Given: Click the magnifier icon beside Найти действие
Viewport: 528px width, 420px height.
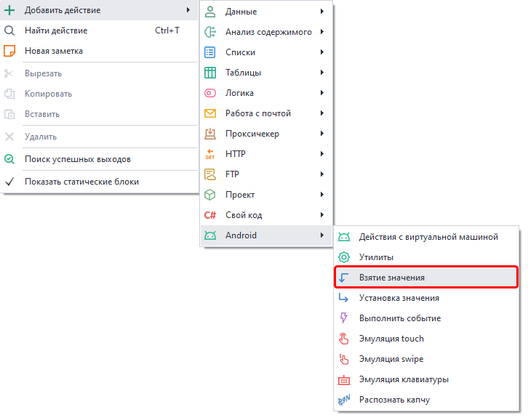Looking at the screenshot, I should [x=9, y=31].
